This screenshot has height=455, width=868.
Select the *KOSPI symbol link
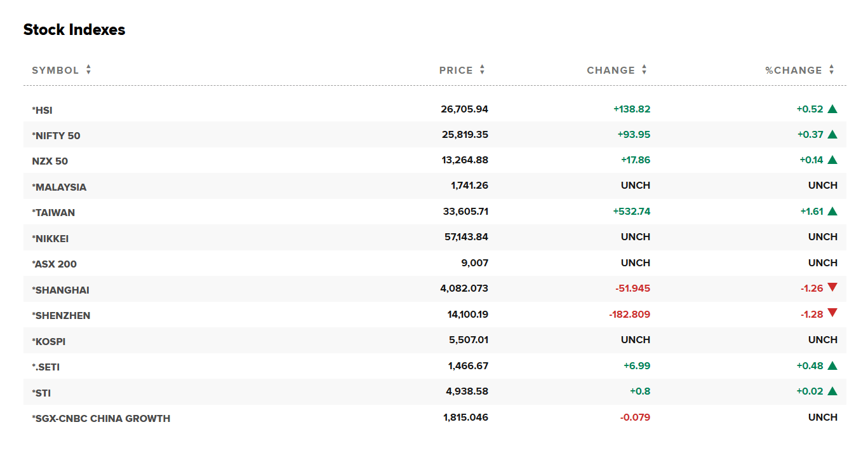pyautogui.click(x=49, y=341)
